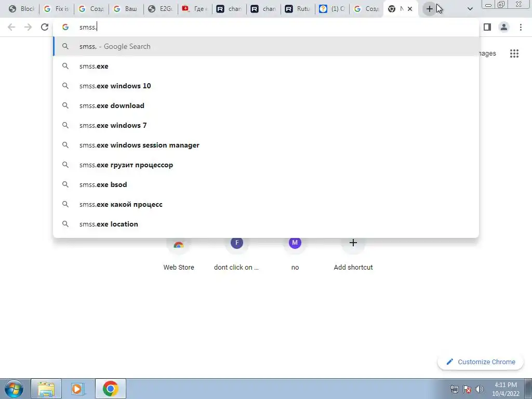Open Windows Media Player from taskbar
Screen dimensions: 532x399
(x=78, y=389)
